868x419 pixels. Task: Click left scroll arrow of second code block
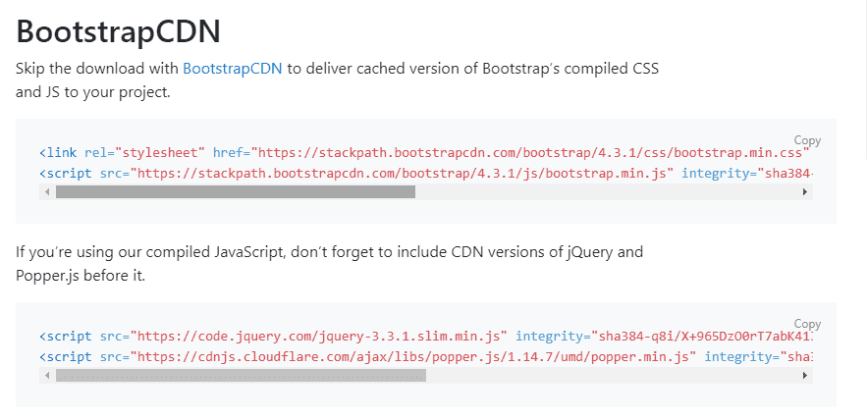(x=47, y=376)
